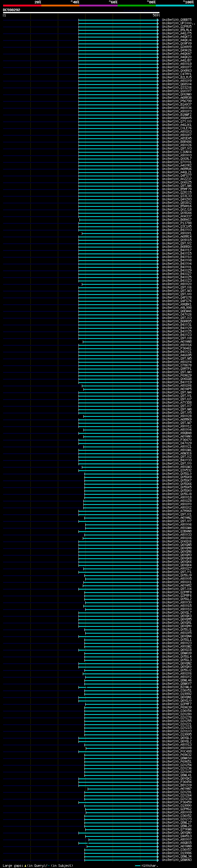Select hit label UniRef100_C0LE76
Screen dimensions: 197x868
coord(177,128)
